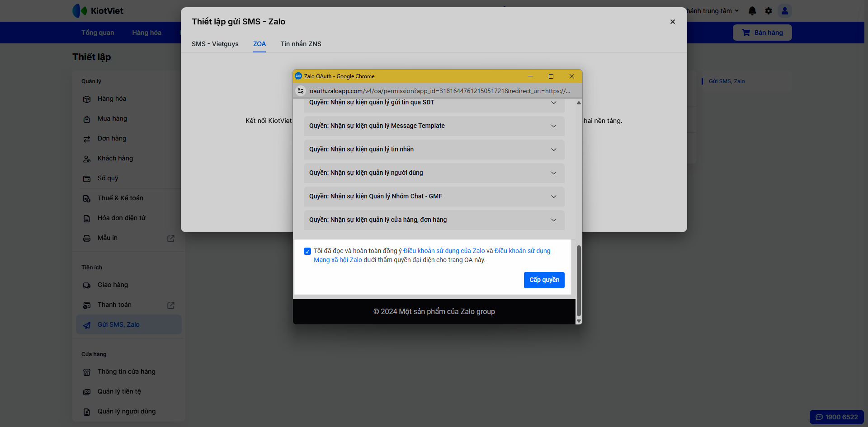Select Gửi SMS, Zalo in sidebar
The width and height of the screenshot is (868, 427).
[129, 324]
